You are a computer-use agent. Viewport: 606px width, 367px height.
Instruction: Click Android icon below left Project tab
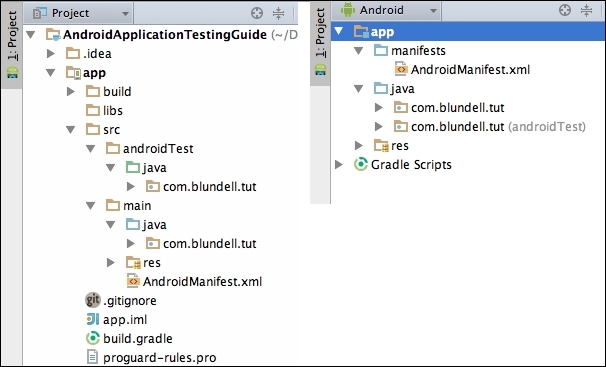[x=12, y=73]
